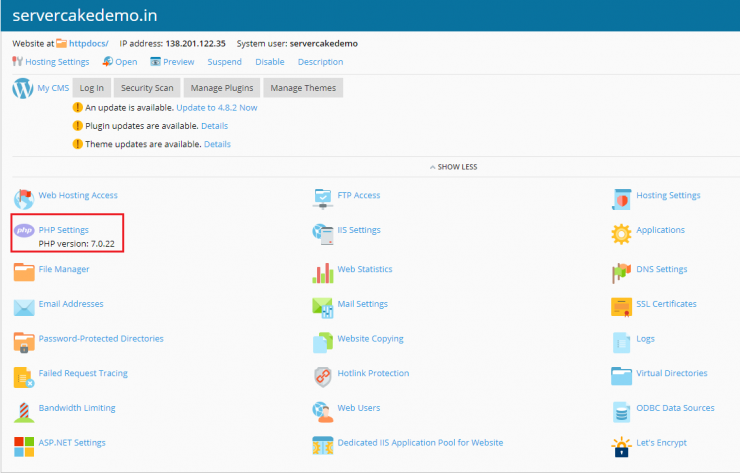Image resolution: width=740 pixels, height=473 pixels.
Task: Open the SSL Certificates text link
Action: pyautogui.click(x=666, y=304)
